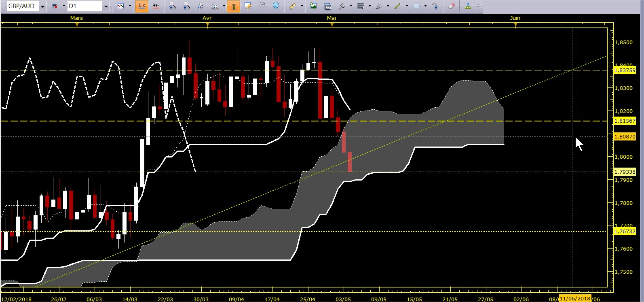The image size is (644, 302).
Task: Open the toolbar overflow options menu
Action: (479, 6)
